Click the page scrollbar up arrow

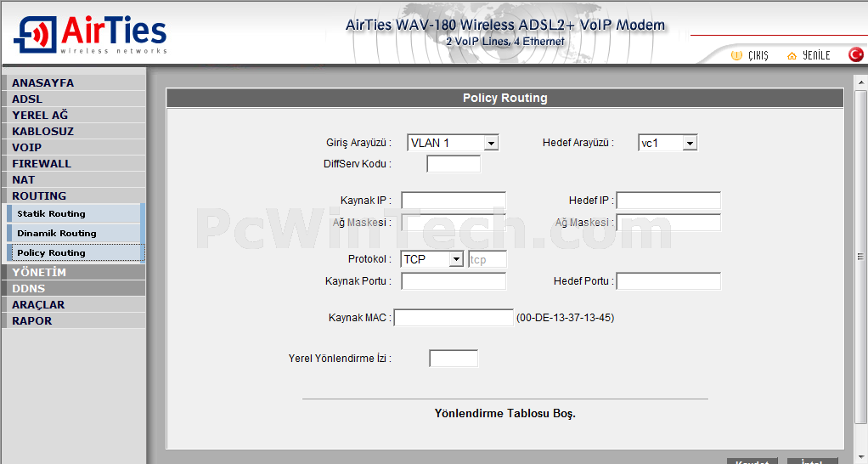[x=861, y=82]
